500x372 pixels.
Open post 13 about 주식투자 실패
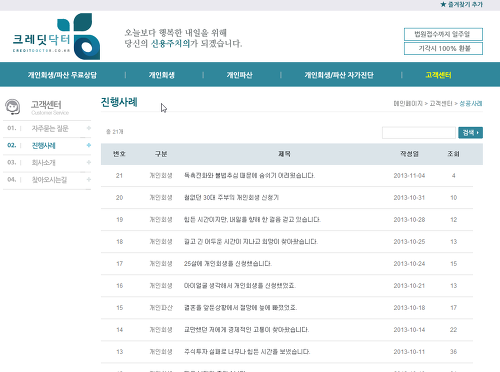247,352
